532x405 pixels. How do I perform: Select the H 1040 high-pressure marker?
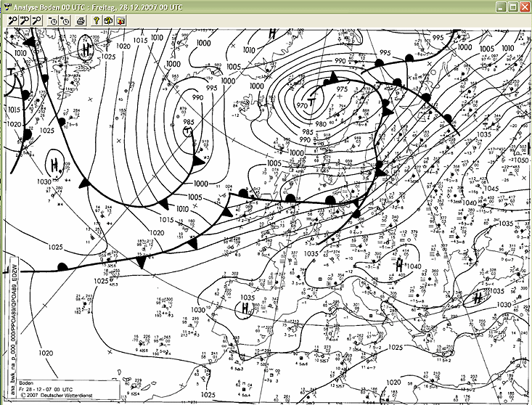coord(400,265)
